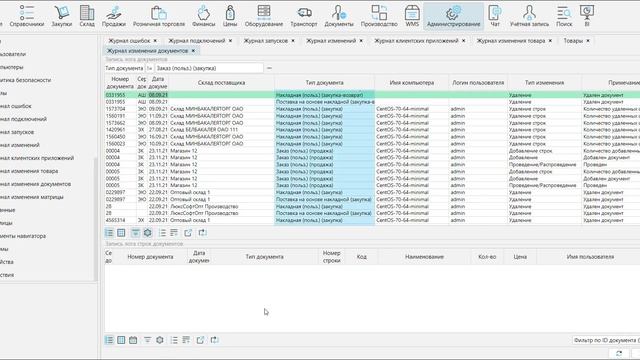Open the Закупки module
This screenshot has height=360, width=640.
pos(62,16)
